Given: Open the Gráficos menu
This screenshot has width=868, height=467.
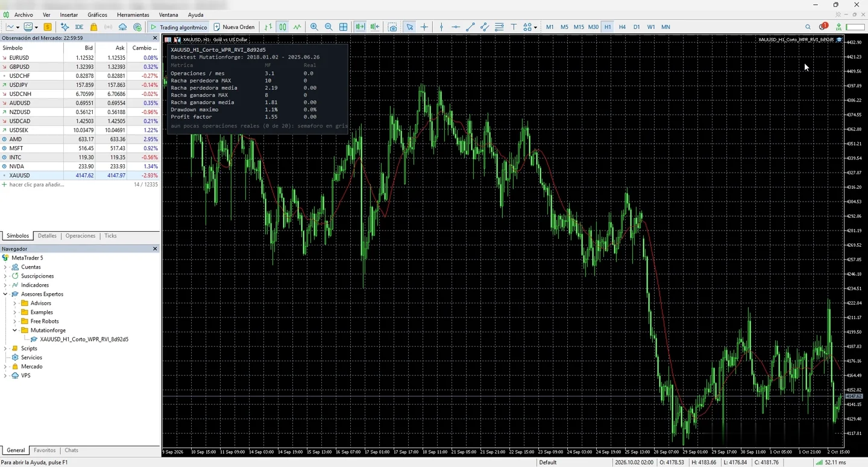Looking at the screenshot, I should tap(97, 14).
